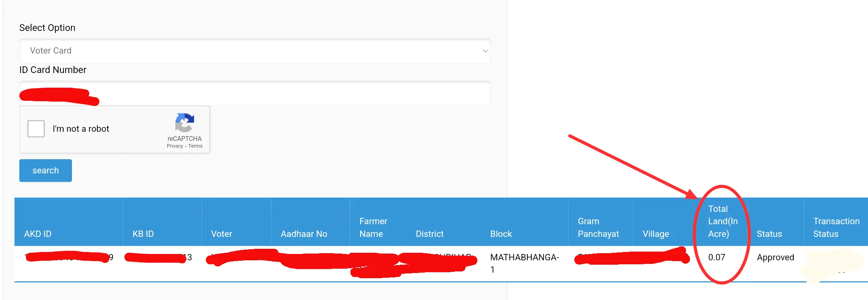868x300 pixels.
Task: Click the ID Card Number input field
Action: [x=255, y=93]
